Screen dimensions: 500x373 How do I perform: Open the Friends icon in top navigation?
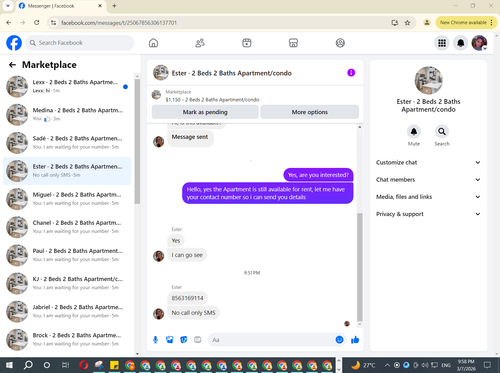point(200,43)
